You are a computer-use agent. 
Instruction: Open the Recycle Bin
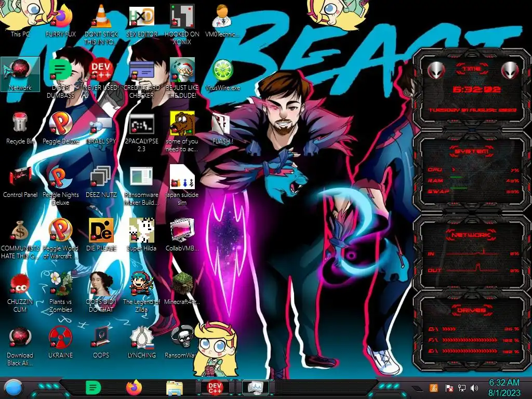[x=20, y=128]
